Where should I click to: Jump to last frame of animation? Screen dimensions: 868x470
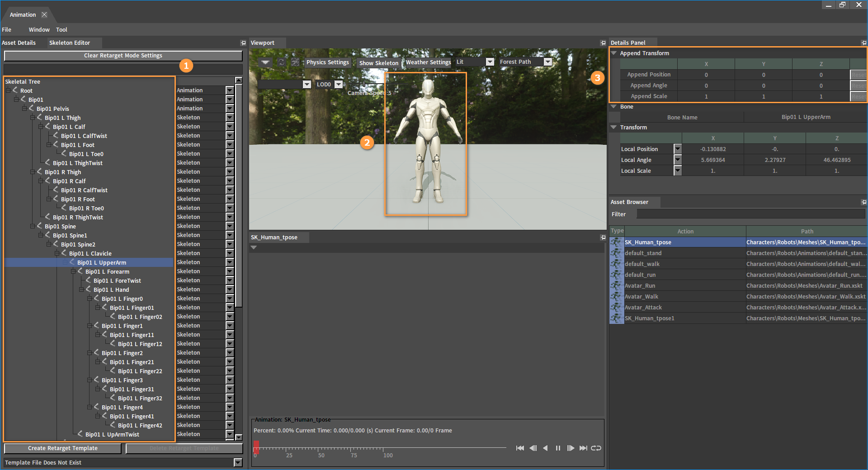click(x=583, y=448)
